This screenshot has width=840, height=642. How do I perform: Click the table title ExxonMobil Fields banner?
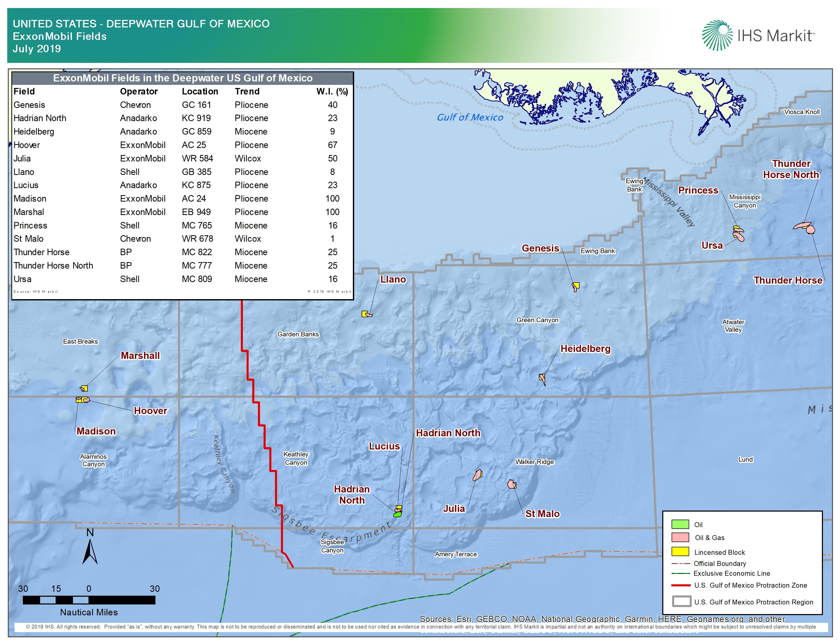183,78
